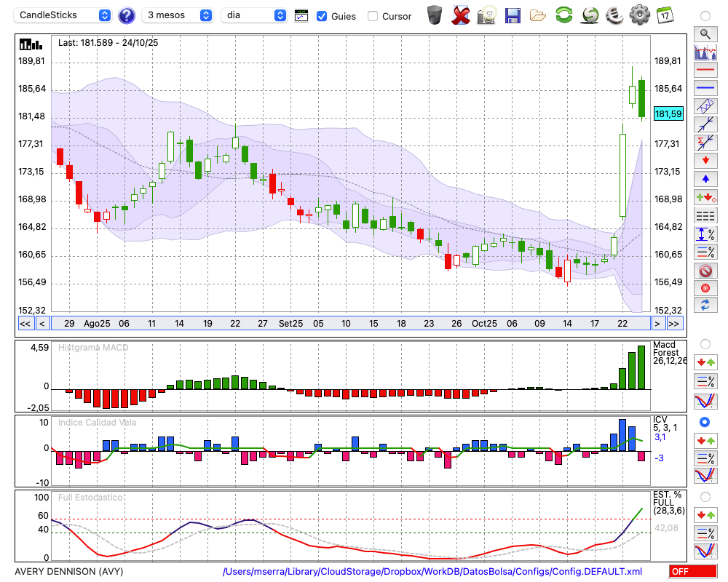Screen dimensions: 728x582
Task: Open the settings gear icon
Action: pyautogui.click(x=639, y=15)
